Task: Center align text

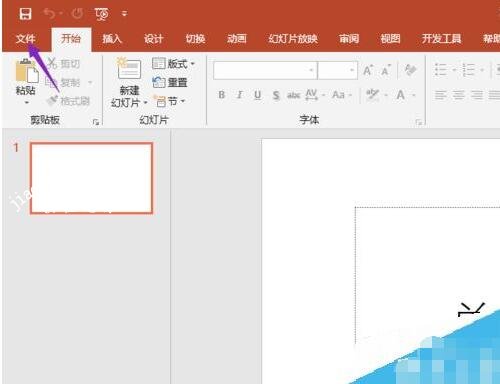Action: 459,95
